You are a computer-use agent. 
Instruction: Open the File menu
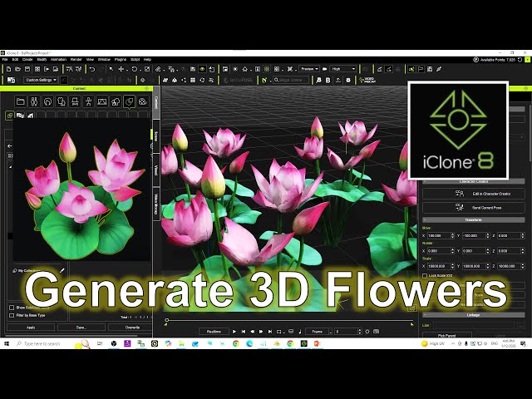point(5,59)
